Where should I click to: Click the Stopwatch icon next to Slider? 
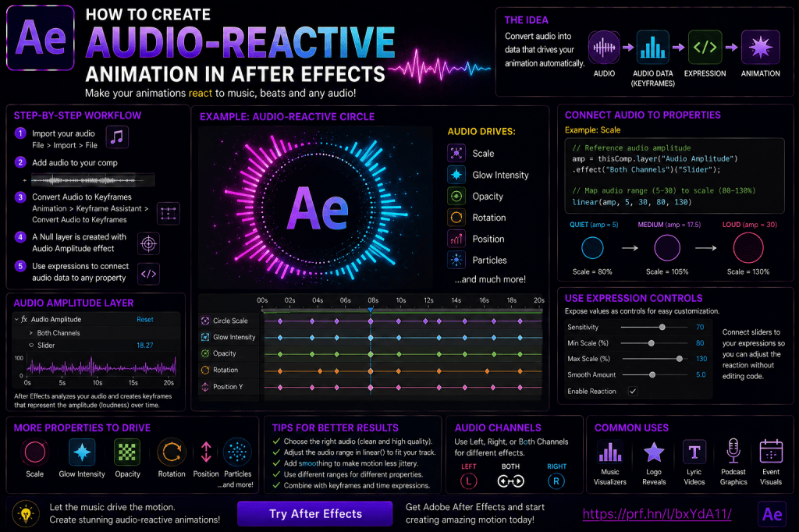pos(31,345)
